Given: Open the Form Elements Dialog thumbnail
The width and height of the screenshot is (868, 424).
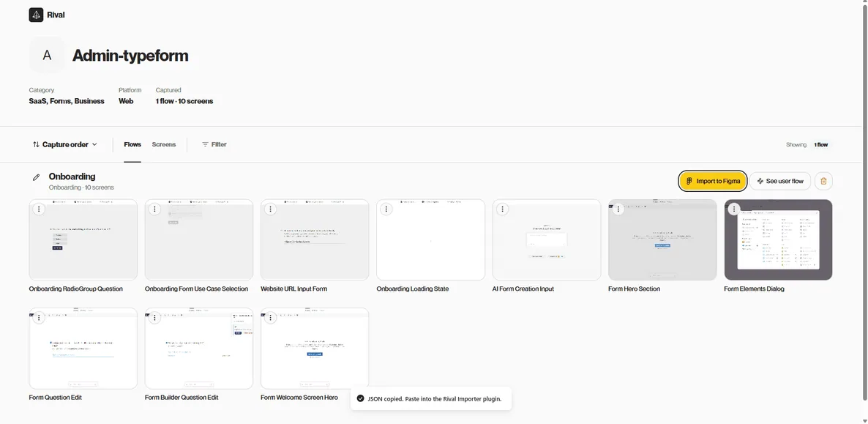Looking at the screenshot, I should 778,239.
